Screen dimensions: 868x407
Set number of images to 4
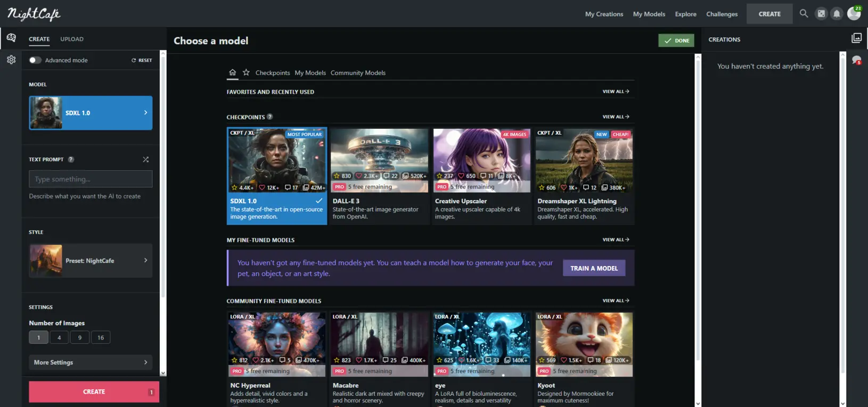[x=59, y=337]
